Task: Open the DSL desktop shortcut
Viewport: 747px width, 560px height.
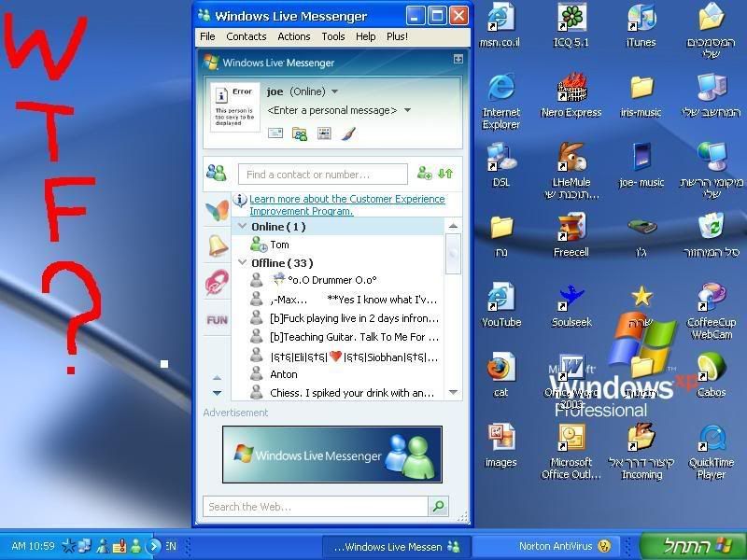Action: point(500,164)
